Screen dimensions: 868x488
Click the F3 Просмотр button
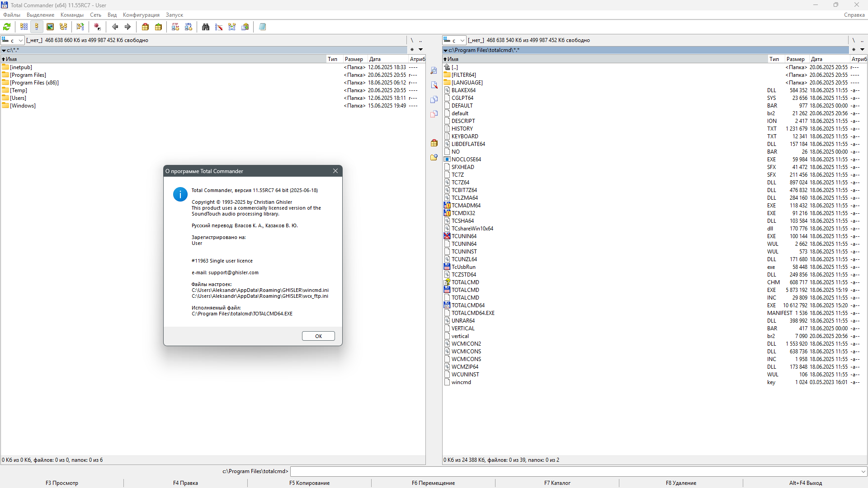coord(62,483)
